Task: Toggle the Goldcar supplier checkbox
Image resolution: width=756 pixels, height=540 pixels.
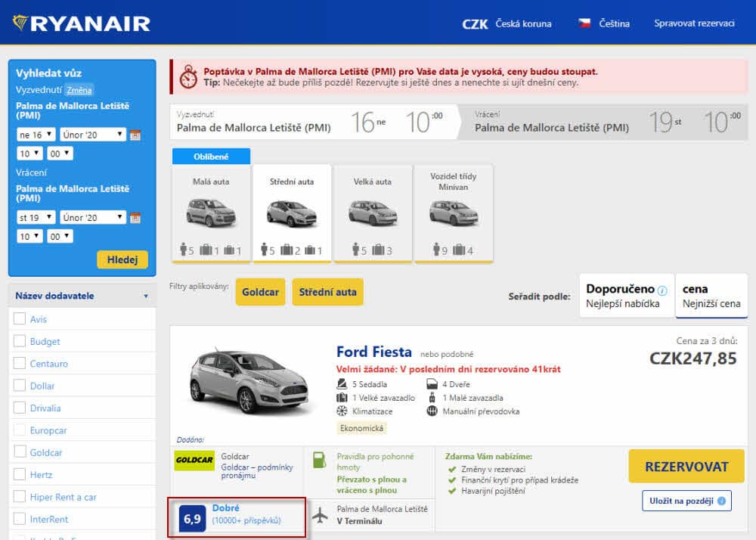Action: coord(20,452)
